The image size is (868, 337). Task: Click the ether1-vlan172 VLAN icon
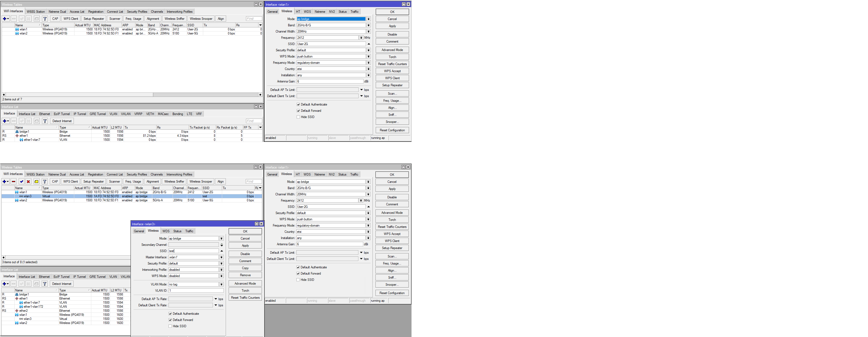point(21,307)
